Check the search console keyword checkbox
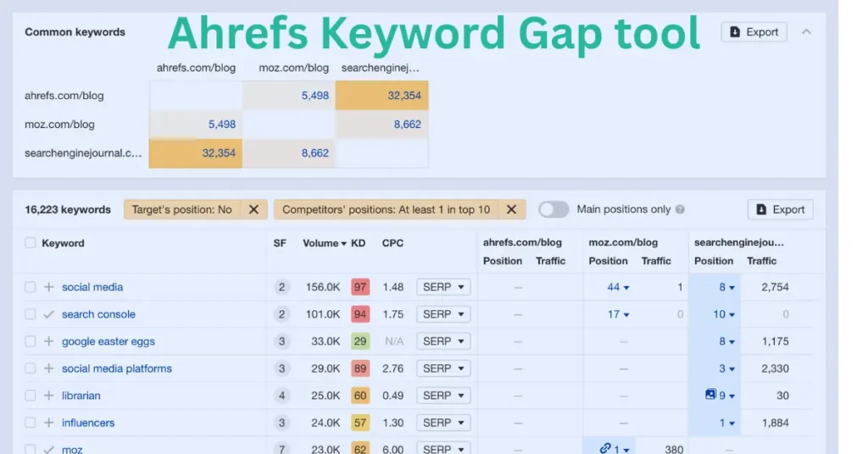The height and width of the screenshot is (454, 868). coord(30,314)
